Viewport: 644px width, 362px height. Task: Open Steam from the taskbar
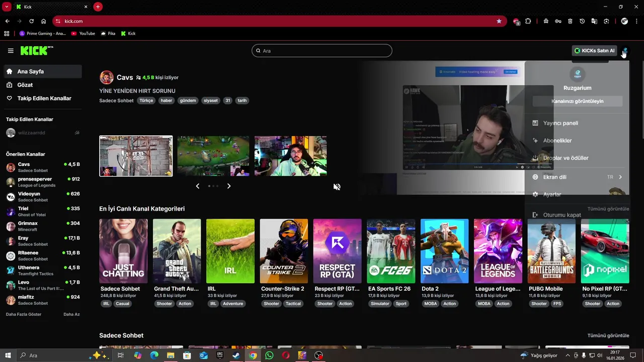(x=235, y=355)
